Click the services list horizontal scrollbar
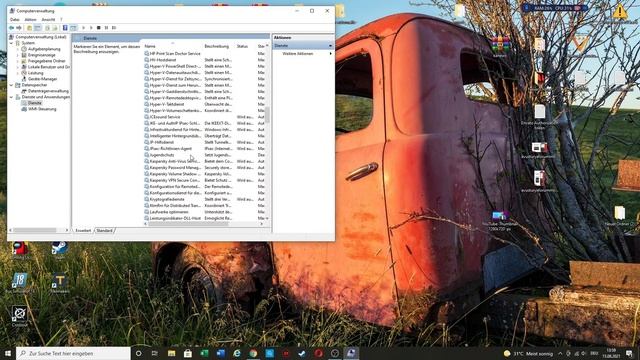 point(189,224)
